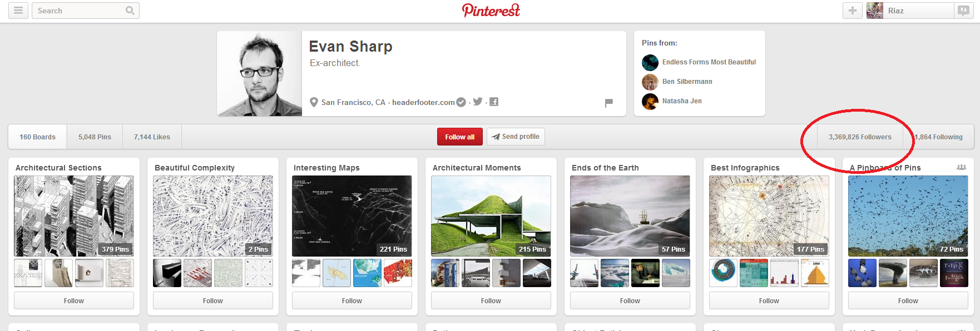Click into the Search field

pos(86,11)
